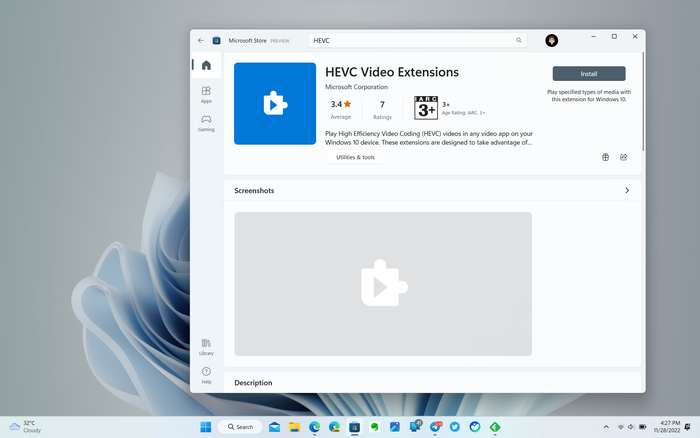700x438 pixels.
Task: Open Evernote from the taskbar
Action: tap(375, 427)
